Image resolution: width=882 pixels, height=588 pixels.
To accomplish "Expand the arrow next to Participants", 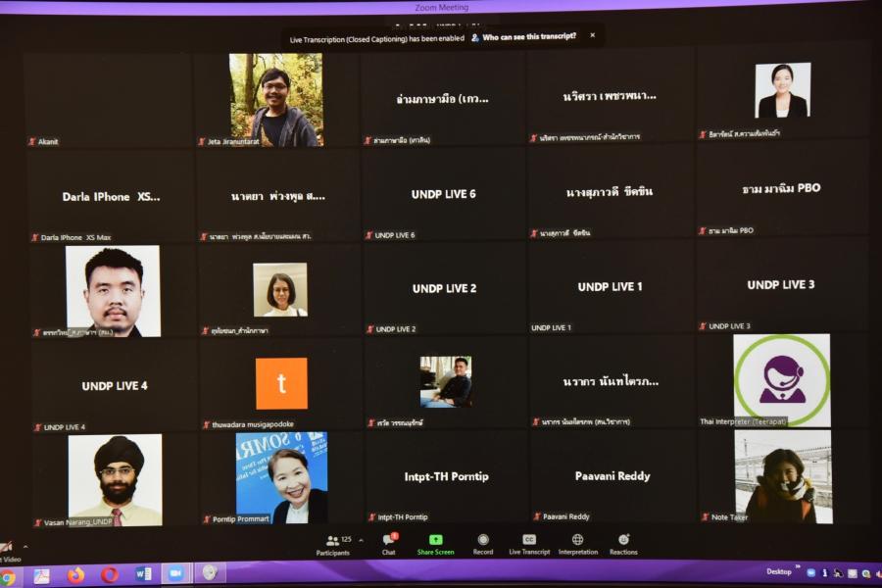I will point(361,539).
